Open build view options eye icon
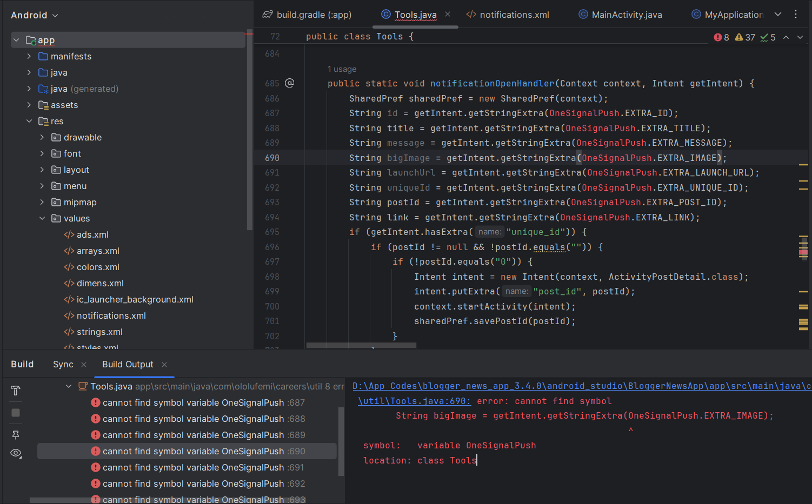812x504 pixels. tap(16, 453)
